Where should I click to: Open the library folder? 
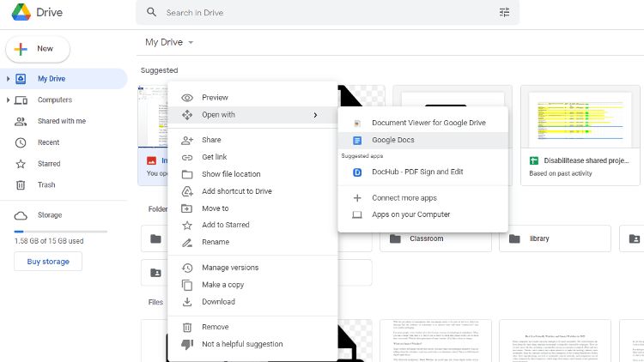pos(555,238)
